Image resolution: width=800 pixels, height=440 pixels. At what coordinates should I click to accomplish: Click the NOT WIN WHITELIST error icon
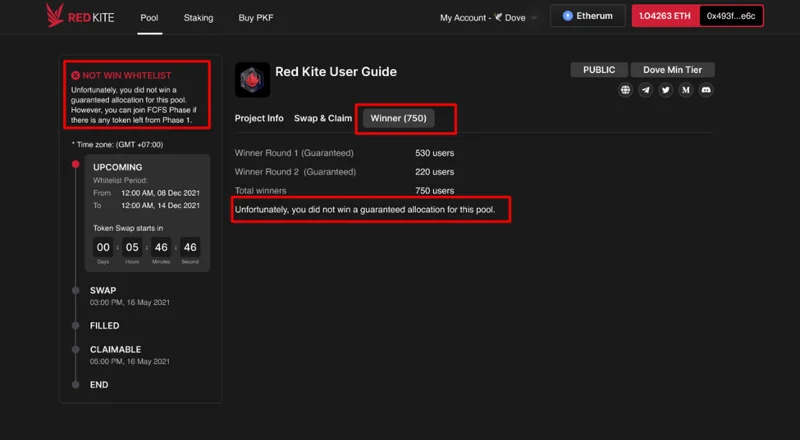point(76,76)
